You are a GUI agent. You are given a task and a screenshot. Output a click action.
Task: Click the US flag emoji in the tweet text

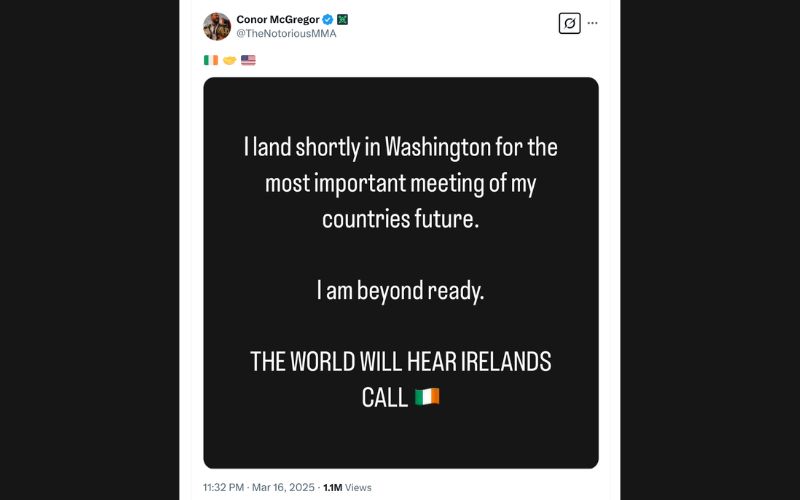tap(248, 60)
